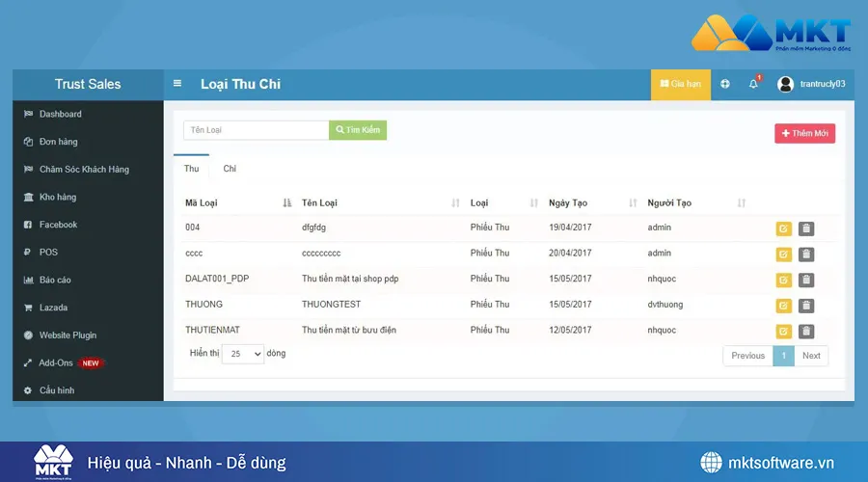Edit the row with code 004

783,228
